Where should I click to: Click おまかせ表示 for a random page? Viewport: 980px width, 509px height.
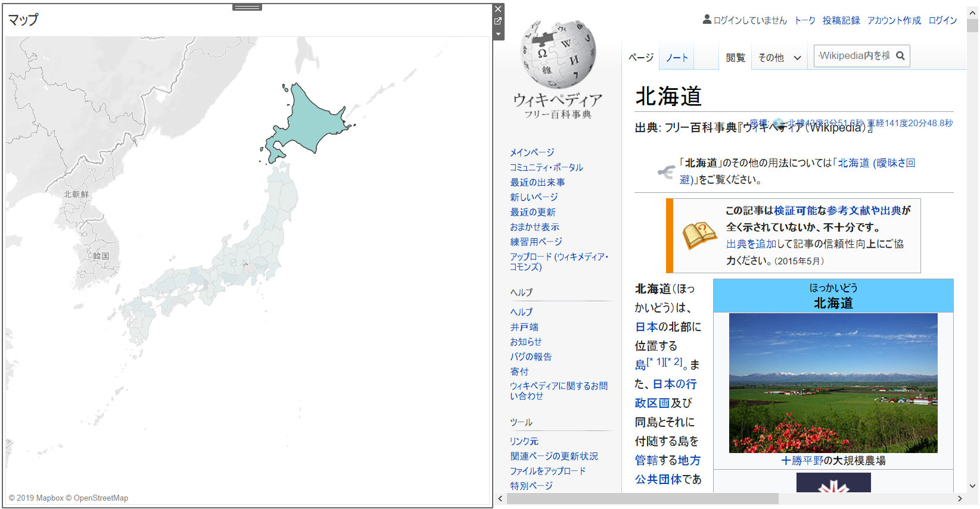[534, 227]
